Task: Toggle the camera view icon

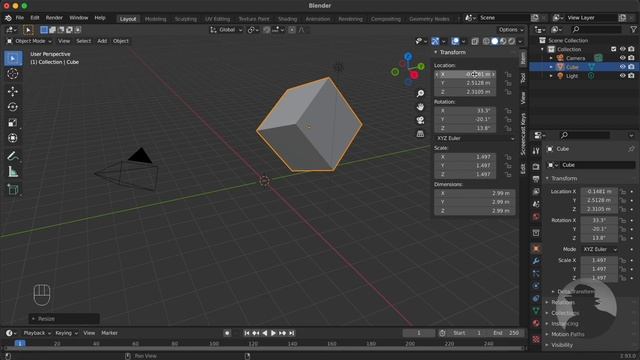Action: (420, 120)
